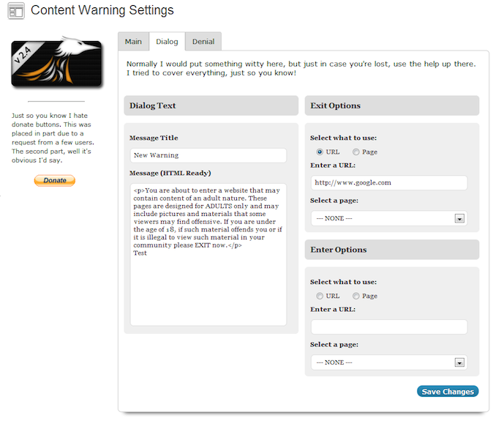The width and height of the screenshot is (504, 421).
Task: Click the Content Warning Settings page icon
Action: point(15,11)
